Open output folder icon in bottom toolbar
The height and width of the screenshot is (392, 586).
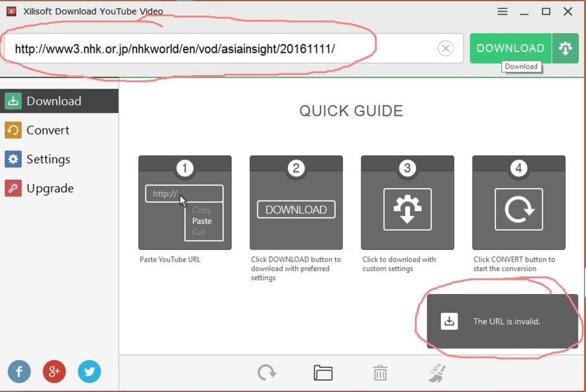[x=323, y=373]
